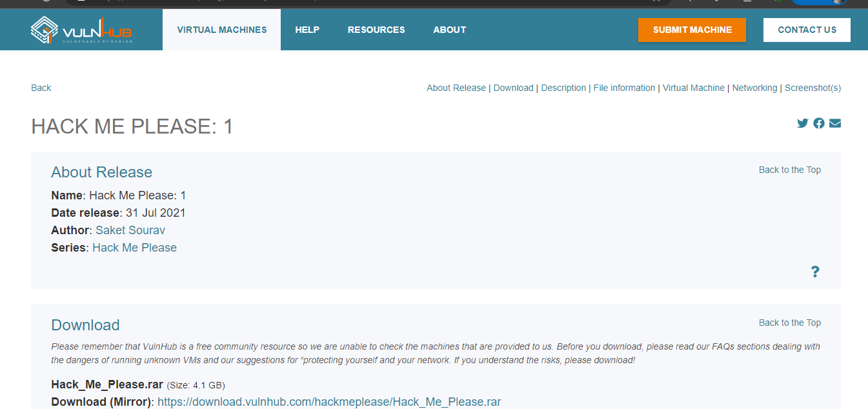Select the About menu item

click(x=449, y=30)
